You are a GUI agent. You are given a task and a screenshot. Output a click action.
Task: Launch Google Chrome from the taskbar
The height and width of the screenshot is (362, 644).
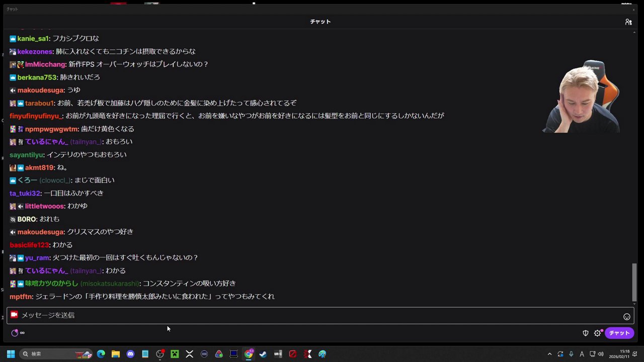click(249, 353)
